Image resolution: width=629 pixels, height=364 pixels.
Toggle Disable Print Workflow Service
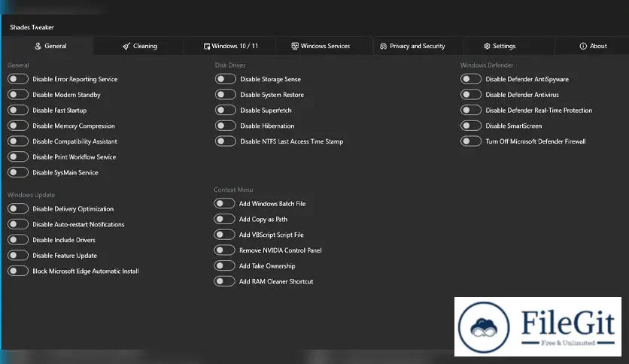(x=18, y=156)
